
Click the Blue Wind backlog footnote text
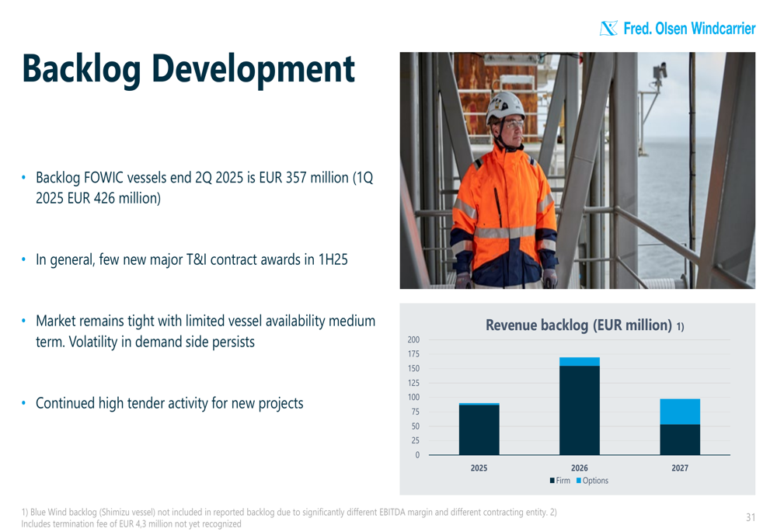coord(287,517)
